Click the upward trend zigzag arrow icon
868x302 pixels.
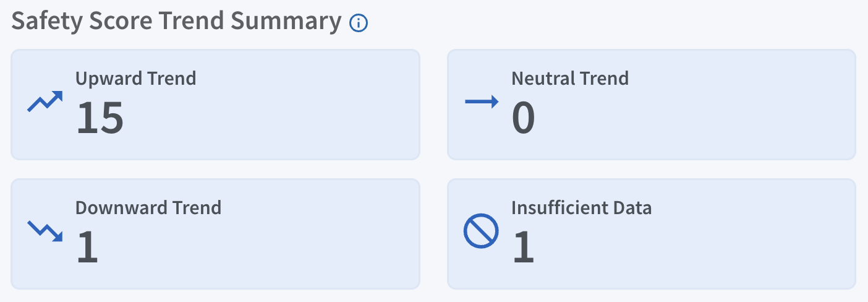pos(45,101)
